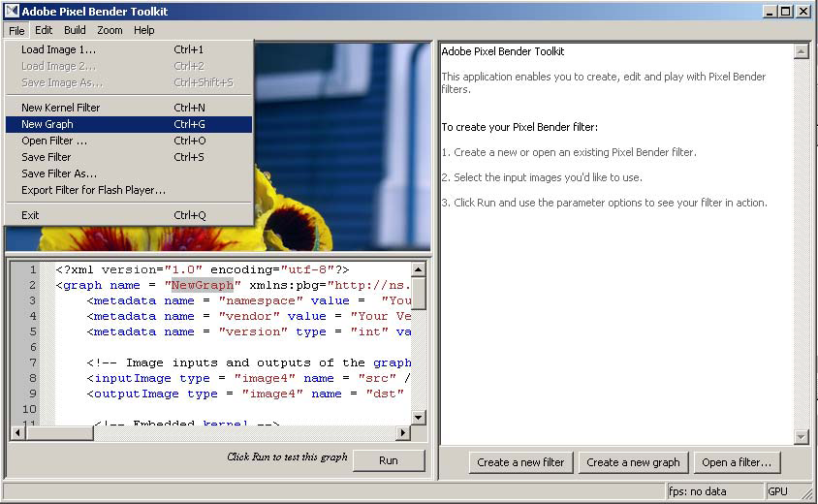The width and height of the screenshot is (818, 504).
Task: Click code editor scroll up arrow
Action: (419, 269)
